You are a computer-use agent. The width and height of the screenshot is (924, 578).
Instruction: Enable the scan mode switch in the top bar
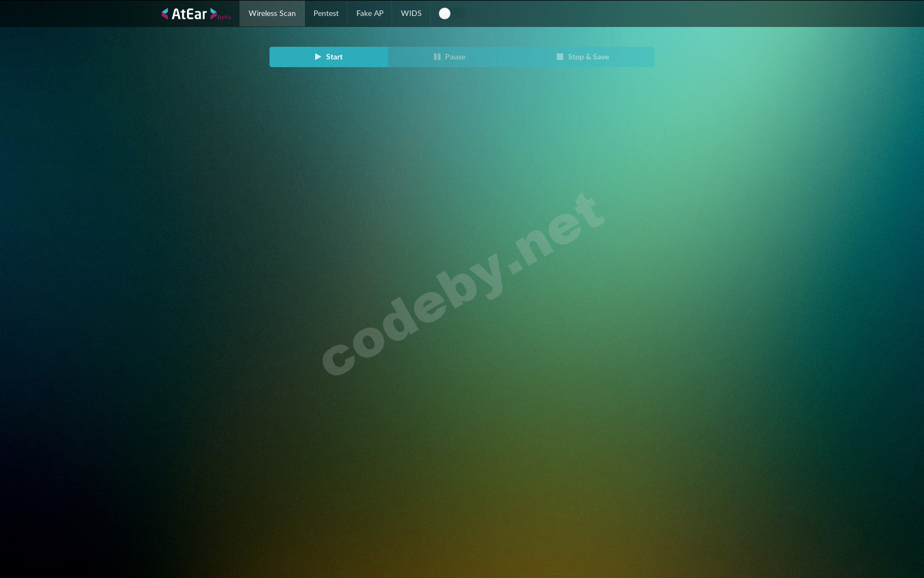click(x=450, y=13)
